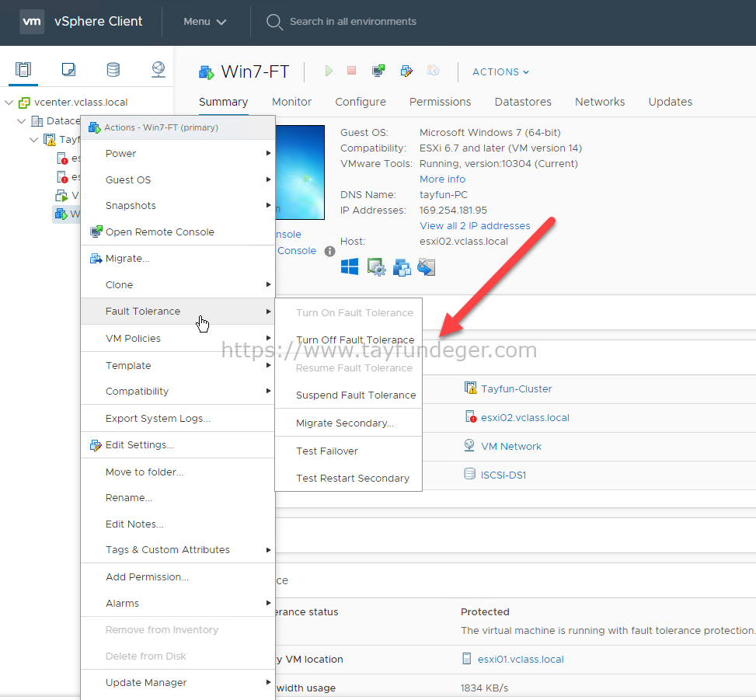Click the Datacenter icon in inventory tree

click(37, 121)
